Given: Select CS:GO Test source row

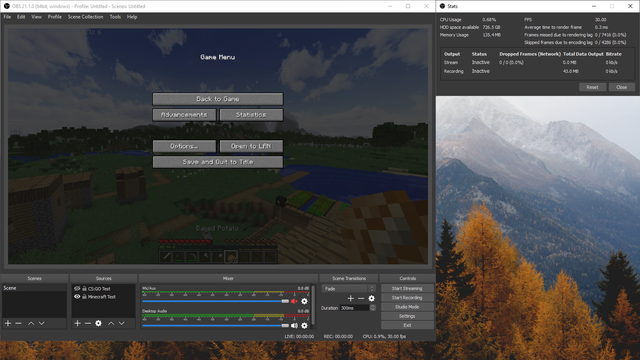Looking at the screenshot, I should click(x=103, y=289).
